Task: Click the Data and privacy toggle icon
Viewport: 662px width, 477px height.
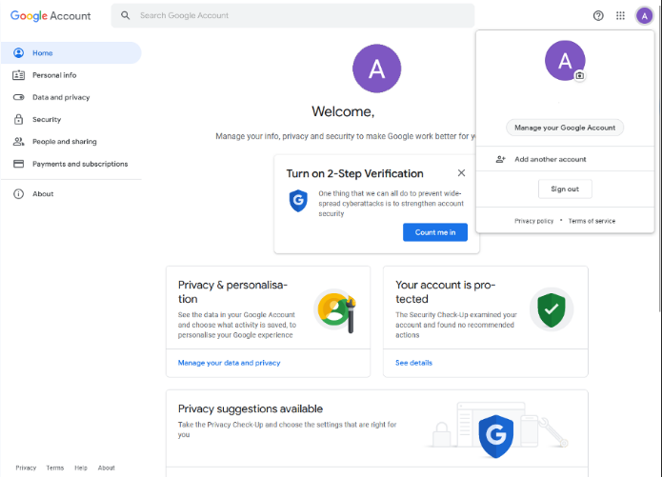Action: (18, 97)
